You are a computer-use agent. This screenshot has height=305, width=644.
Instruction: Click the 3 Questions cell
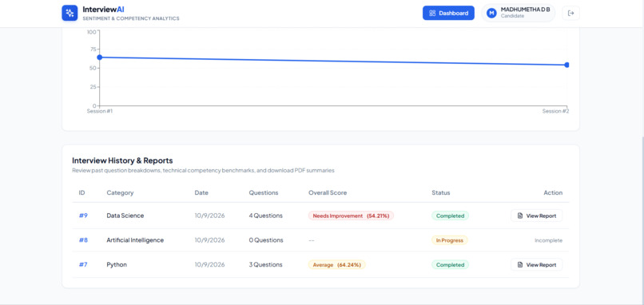click(x=266, y=265)
